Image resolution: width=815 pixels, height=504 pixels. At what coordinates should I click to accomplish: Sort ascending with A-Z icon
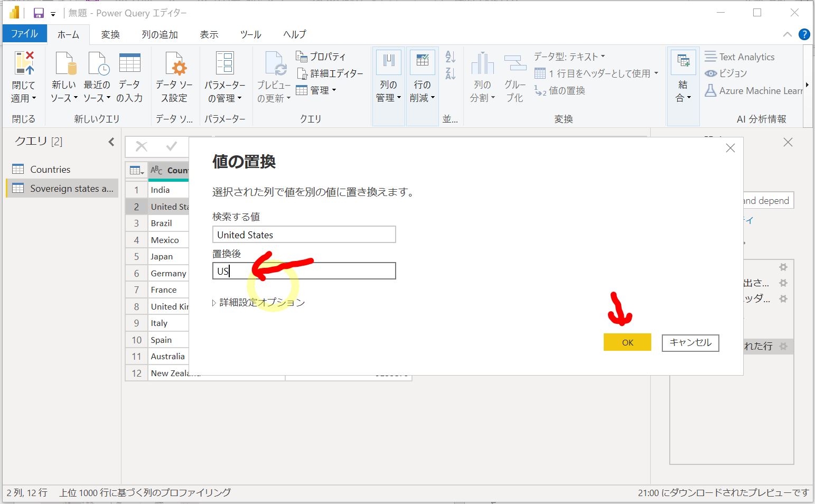pyautogui.click(x=450, y=57)
